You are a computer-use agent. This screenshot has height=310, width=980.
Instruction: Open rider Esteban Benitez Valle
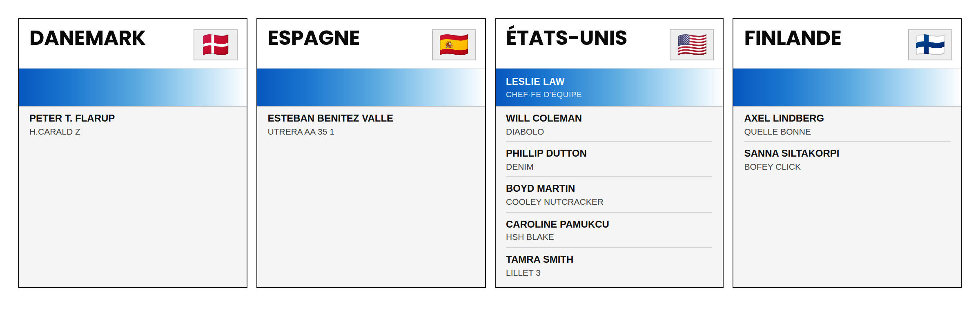(330, 118)
